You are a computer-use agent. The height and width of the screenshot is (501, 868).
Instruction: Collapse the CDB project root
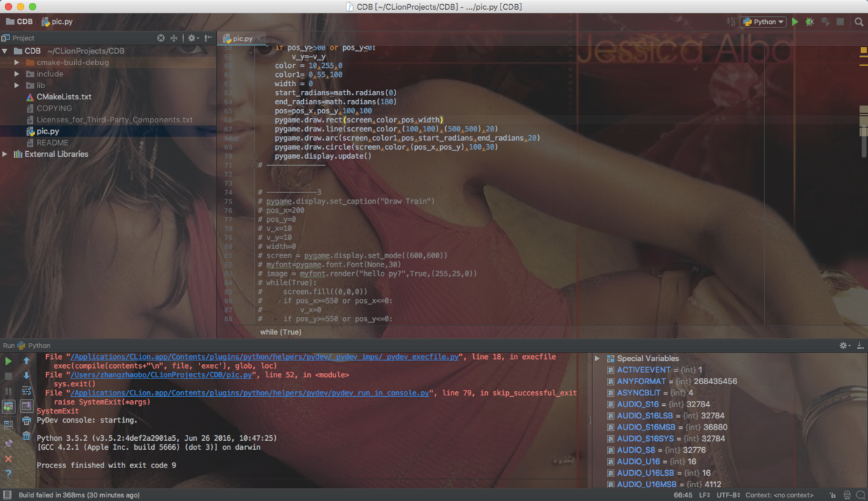(x=6, y=51)
